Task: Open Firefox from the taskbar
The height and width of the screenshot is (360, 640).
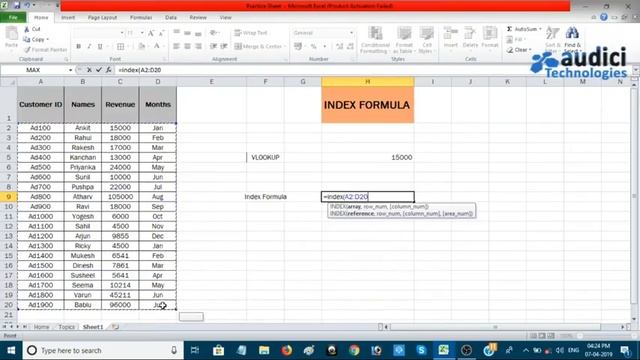Action: 287,351
